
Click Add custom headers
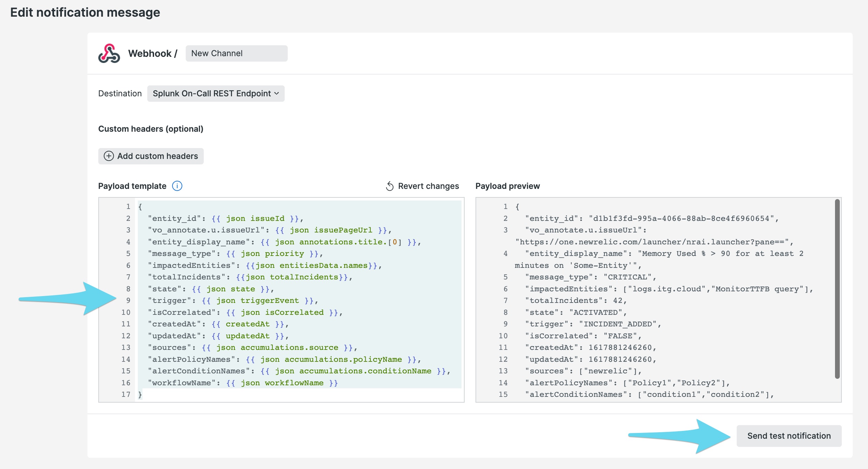[x=151, y=156]
